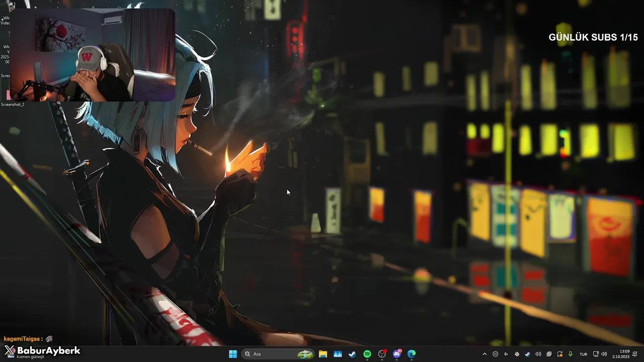The width and height of the screenshot is (644, 362).
Task: Click the round gray tray icon after the chevron
Action: coord(495,354)
